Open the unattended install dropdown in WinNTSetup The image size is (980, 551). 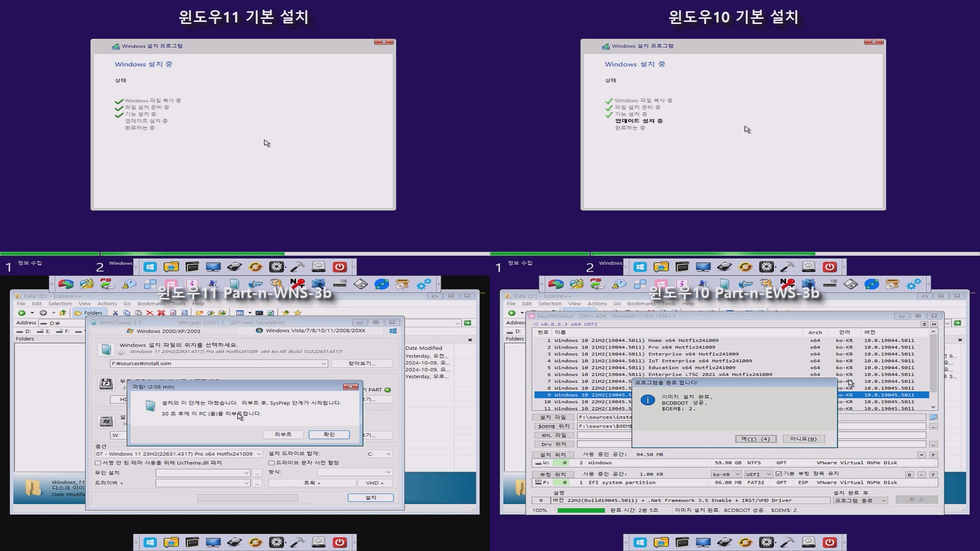click(x=246, y=473)
